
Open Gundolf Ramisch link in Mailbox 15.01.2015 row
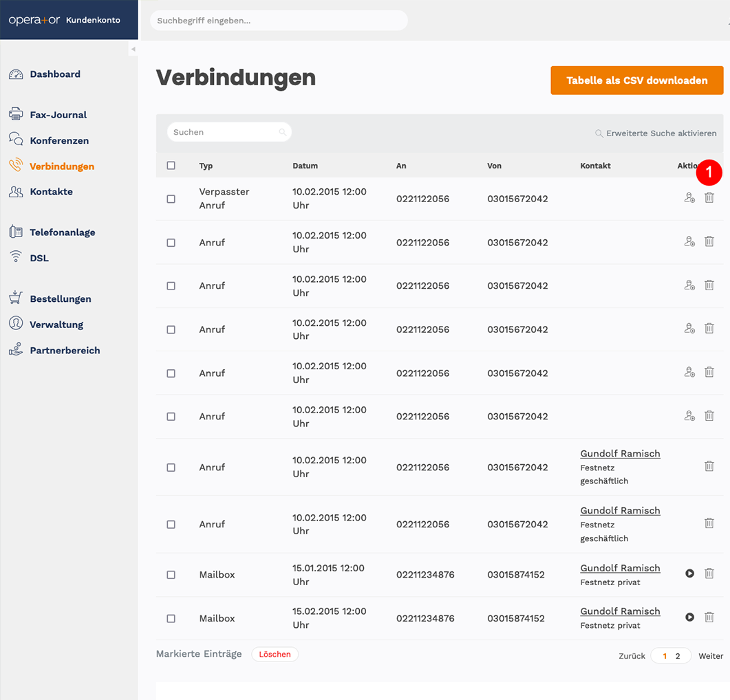pyautogui.click(x=620, y=568)
